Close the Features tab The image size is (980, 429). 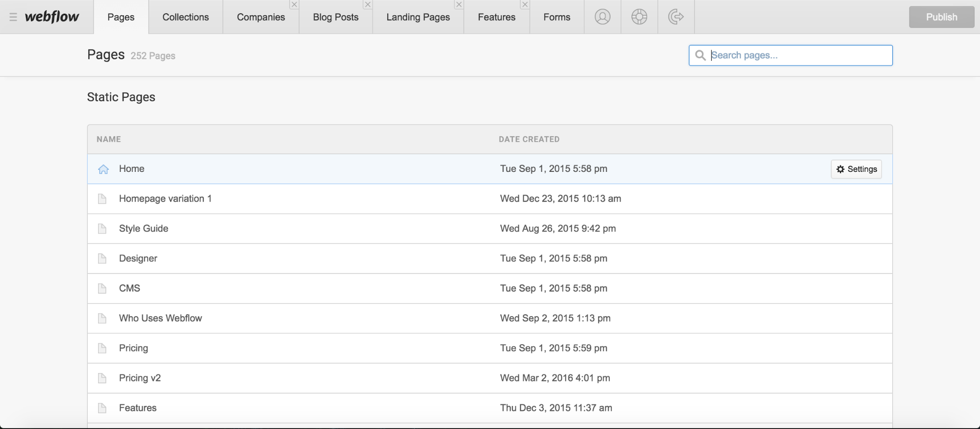(525, 5)
